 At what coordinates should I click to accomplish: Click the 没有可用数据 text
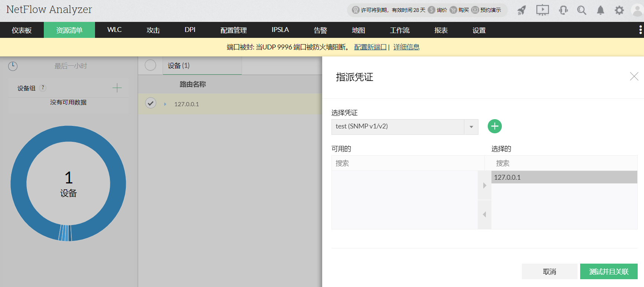[x=68, y=102]
